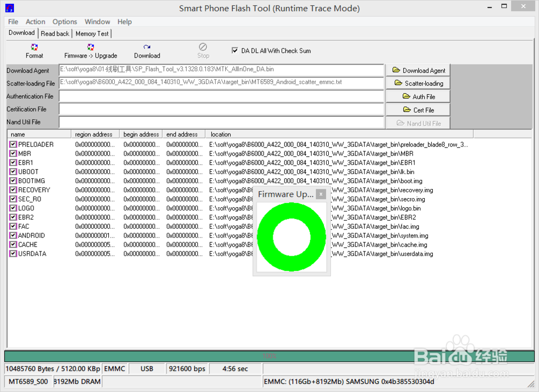Click the 100% progress bar
The image size is (539, 392).
(269, 356)
